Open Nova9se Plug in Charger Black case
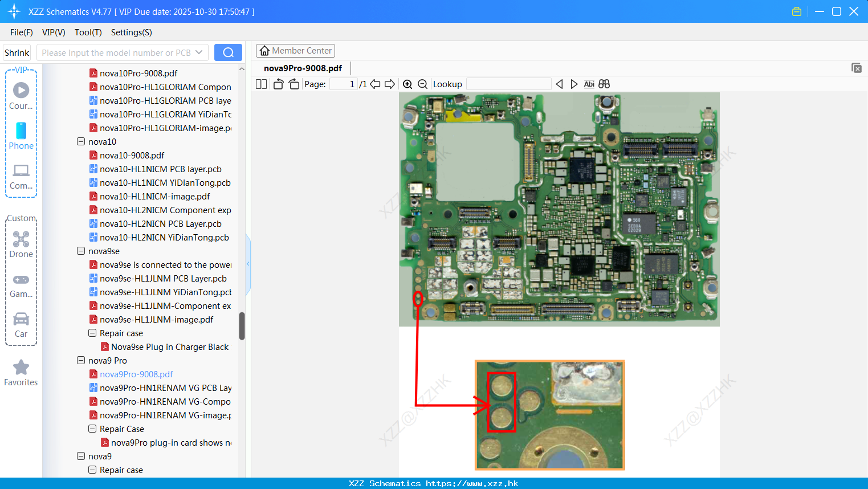 point(165,347)
